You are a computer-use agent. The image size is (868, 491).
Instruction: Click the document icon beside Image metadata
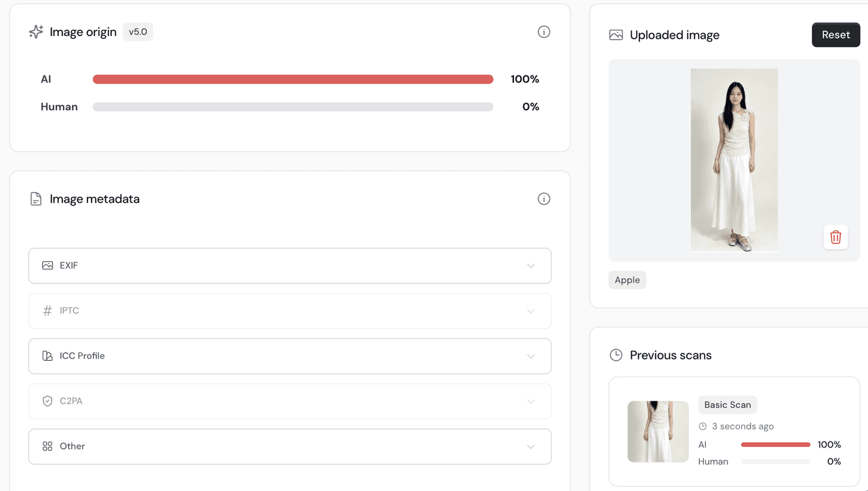pyautogui.click(x=36, y=199)
